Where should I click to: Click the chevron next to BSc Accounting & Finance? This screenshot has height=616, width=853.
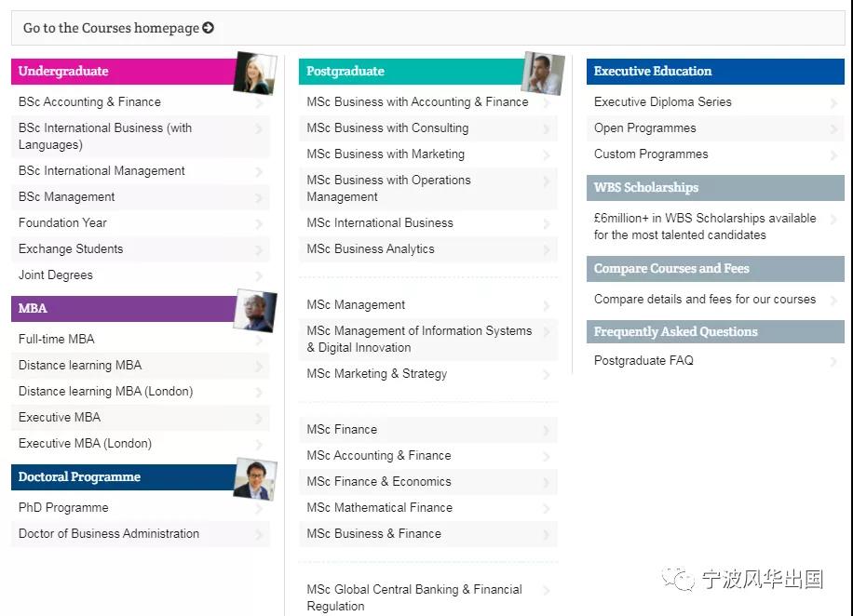click(259, 103)
